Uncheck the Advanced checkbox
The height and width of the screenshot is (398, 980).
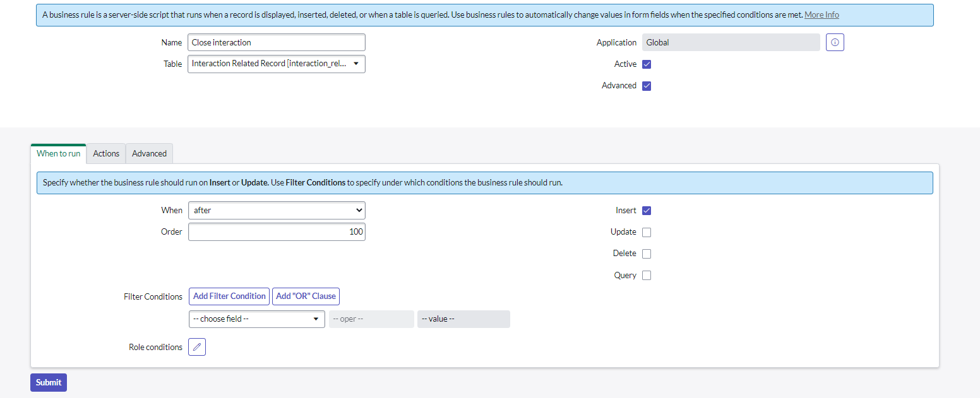[x=646, y=86]
